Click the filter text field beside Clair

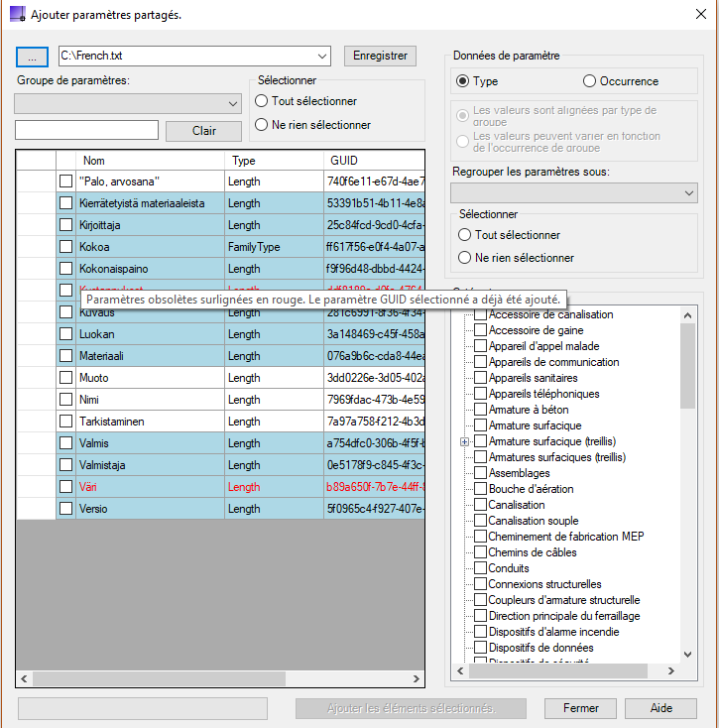(x=87, y=130)
